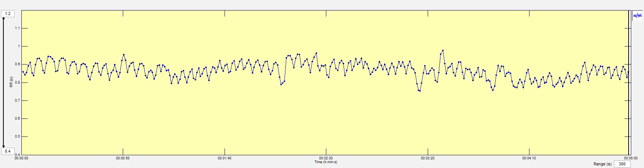
Task: Click the black vertical end line at the plot's right edge
Action: 629,82
